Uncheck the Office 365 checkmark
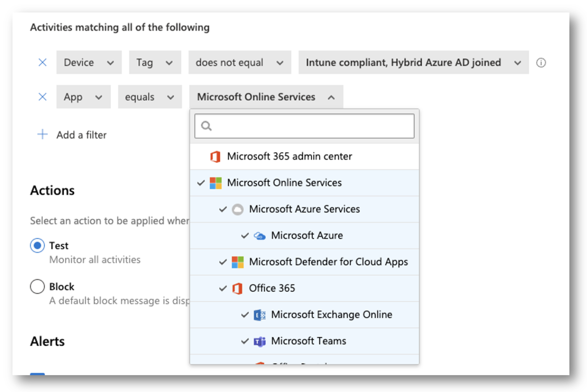The width and height of the screenshot is (587, 392). point(223,288)
